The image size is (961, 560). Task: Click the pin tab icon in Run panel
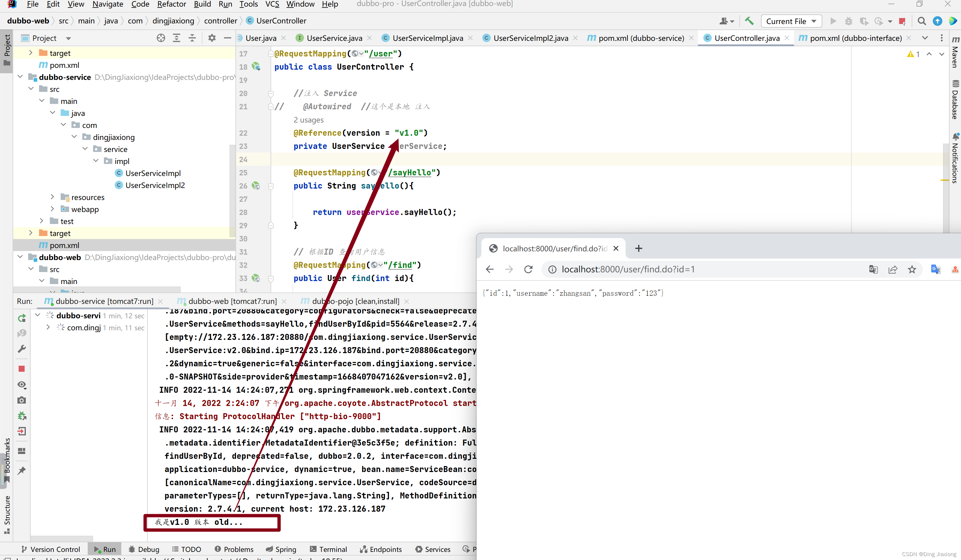click(22, 471)
